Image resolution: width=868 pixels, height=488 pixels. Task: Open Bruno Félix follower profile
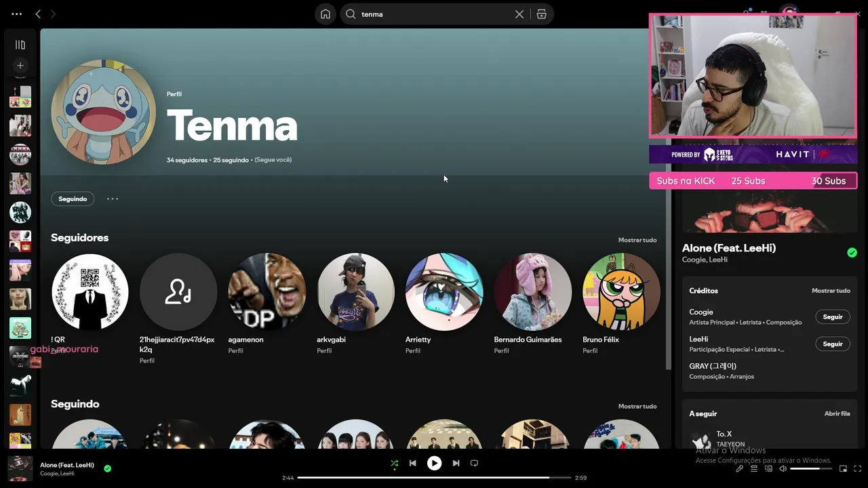coord(621,292)
